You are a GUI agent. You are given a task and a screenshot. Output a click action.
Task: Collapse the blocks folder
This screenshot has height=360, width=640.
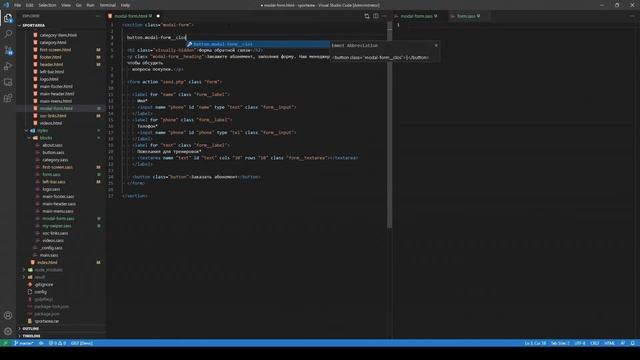point(46,138)
